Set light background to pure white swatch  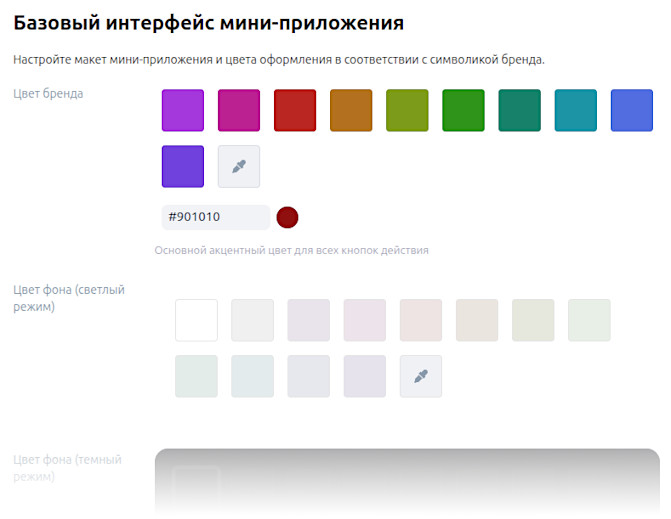(x=196, y=320)
